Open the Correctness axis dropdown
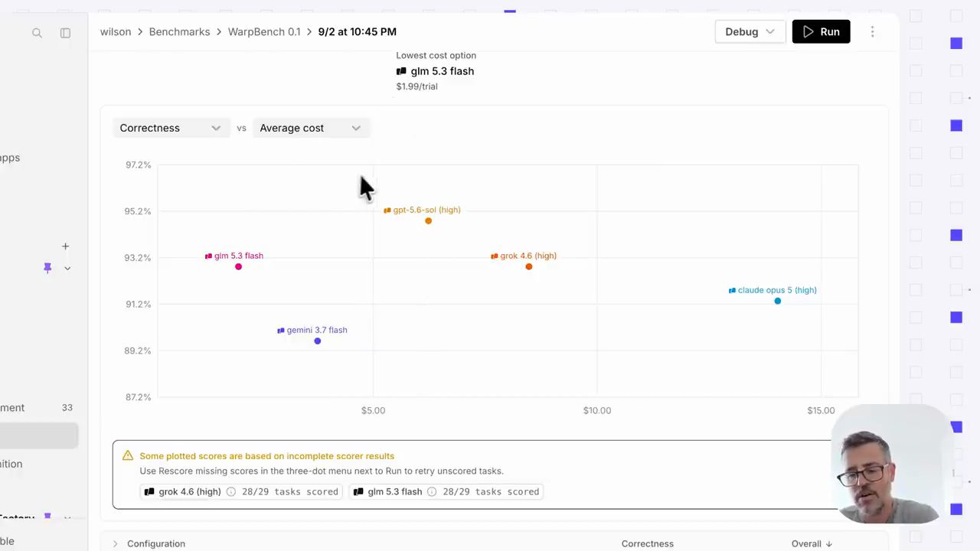The height and width of the screenshot is (551, 980). click(170, 128)
